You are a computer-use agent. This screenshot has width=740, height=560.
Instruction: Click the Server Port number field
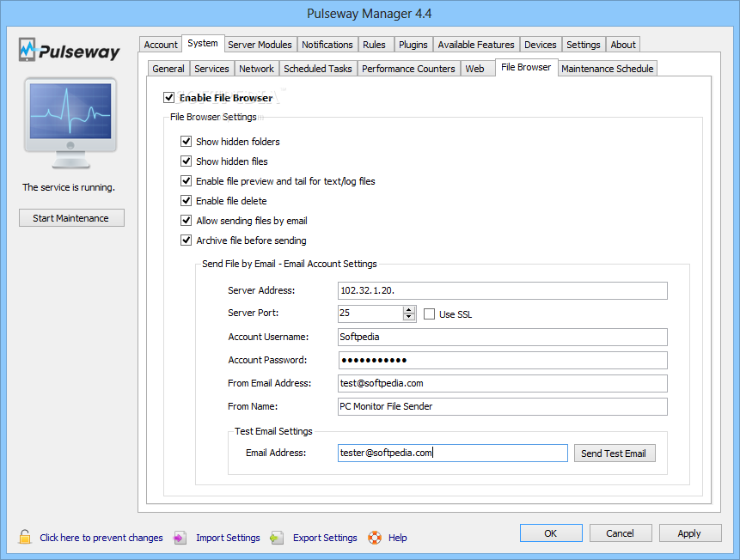click(371, 313)
